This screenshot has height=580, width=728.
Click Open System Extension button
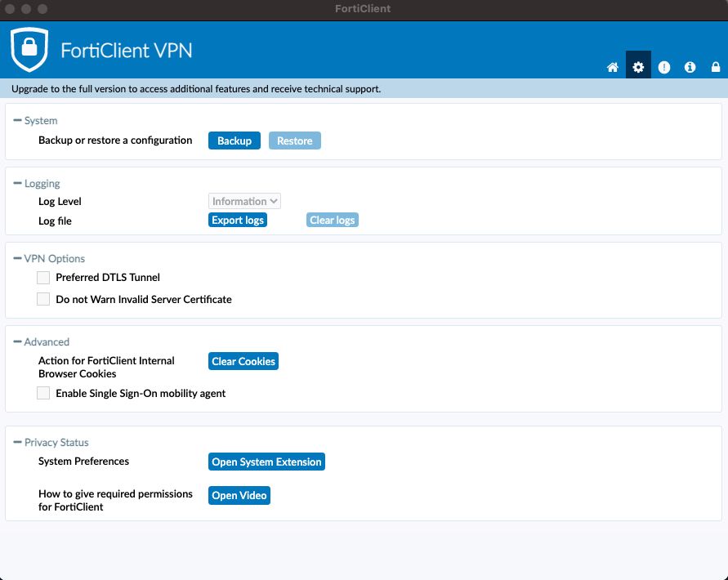pyautogui.click(x=266, y=462)
